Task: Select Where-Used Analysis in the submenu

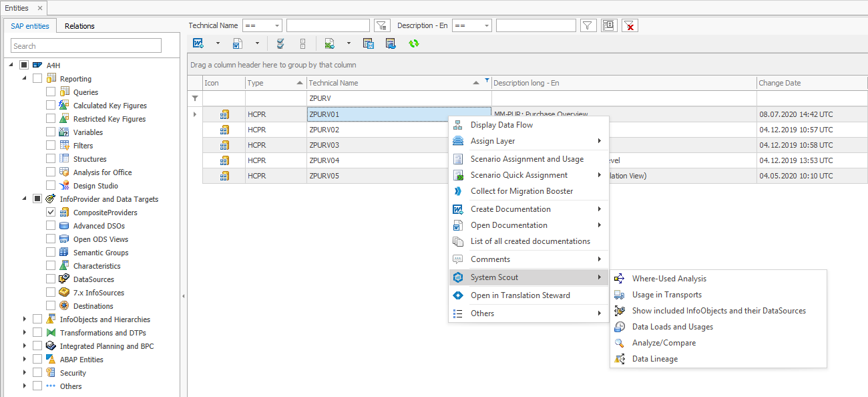Action: (x=668, y=279)
